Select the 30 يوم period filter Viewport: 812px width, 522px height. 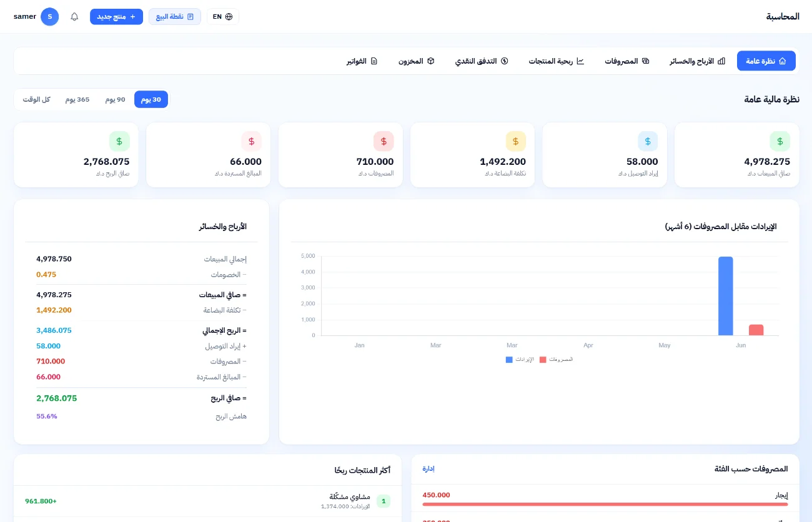pyautogui.click(x=151, y=99)
